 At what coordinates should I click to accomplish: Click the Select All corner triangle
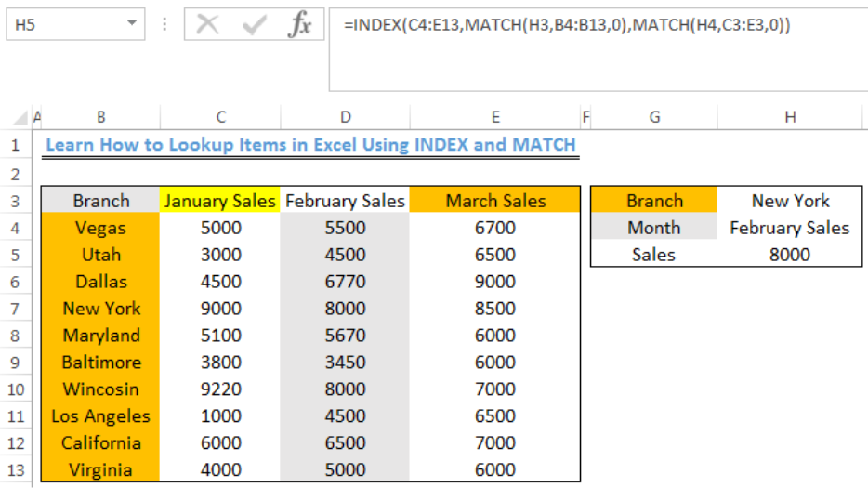20,117
